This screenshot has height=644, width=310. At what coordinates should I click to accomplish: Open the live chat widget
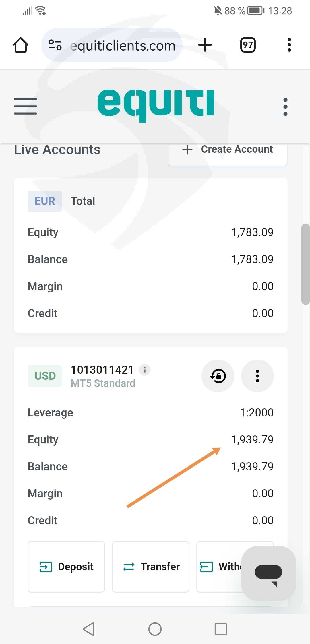click(x=269, y=573)
